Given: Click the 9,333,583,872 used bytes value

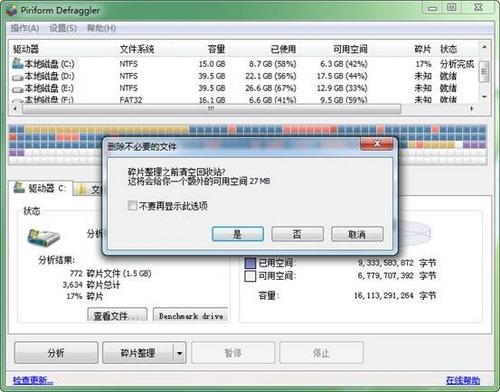Looking at the screenshot, I should point(385,263).
